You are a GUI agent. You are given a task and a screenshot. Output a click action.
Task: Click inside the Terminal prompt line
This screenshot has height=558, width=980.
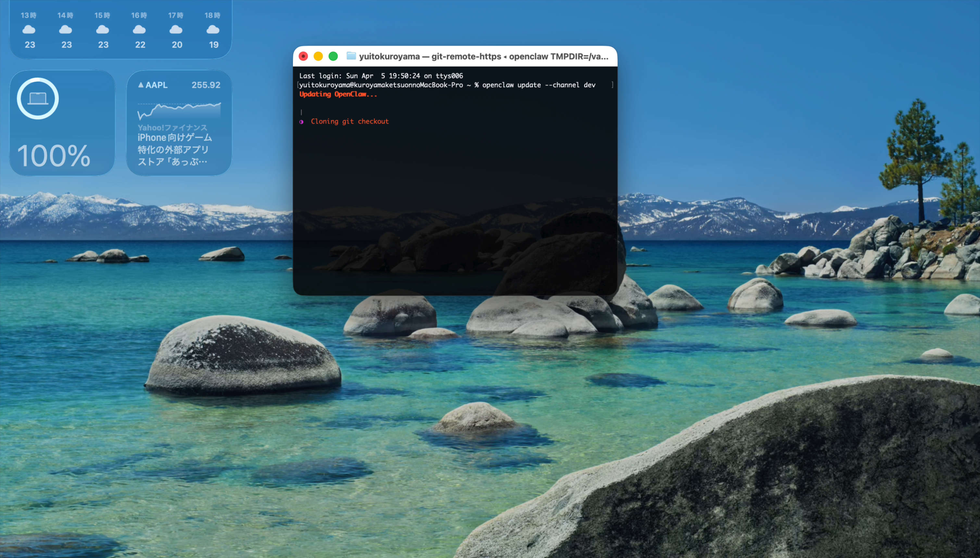[x=447, y=85]
